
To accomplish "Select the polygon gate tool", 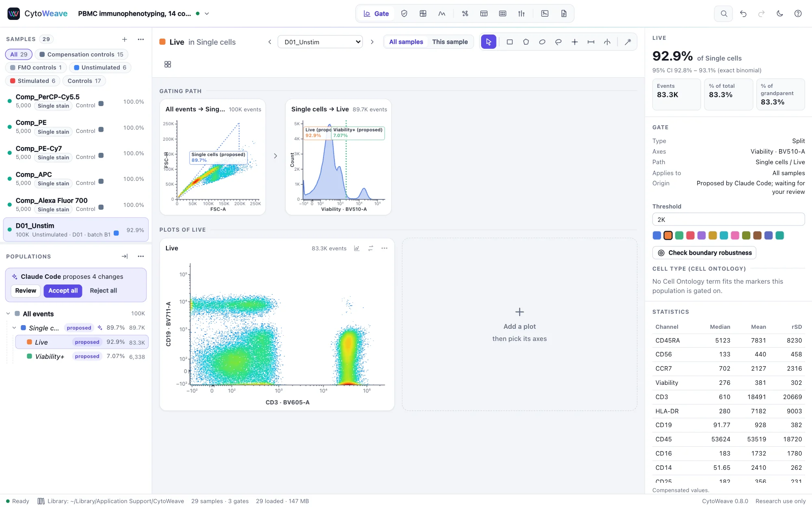I will (526, 42).
